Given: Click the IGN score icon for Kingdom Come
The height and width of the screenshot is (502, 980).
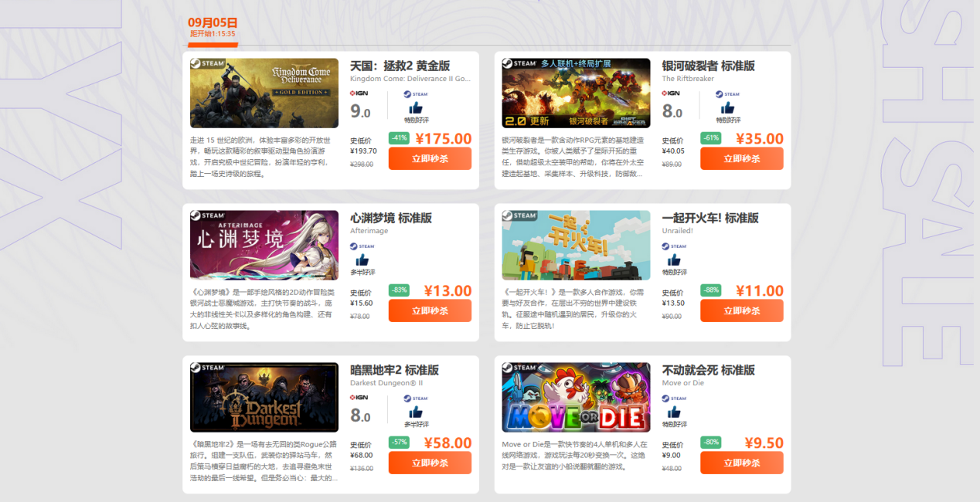Looking at the screenshot, I should tap(359, 93).
